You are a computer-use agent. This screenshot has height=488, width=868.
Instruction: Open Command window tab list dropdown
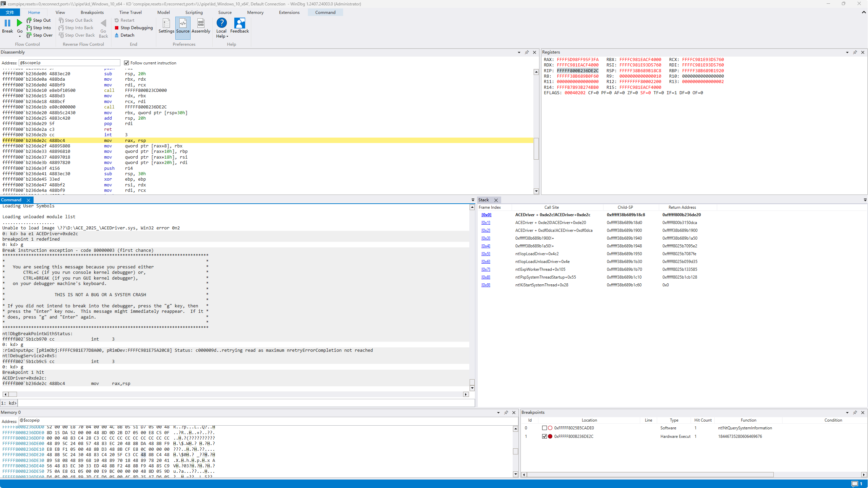[x=473, y=200]
